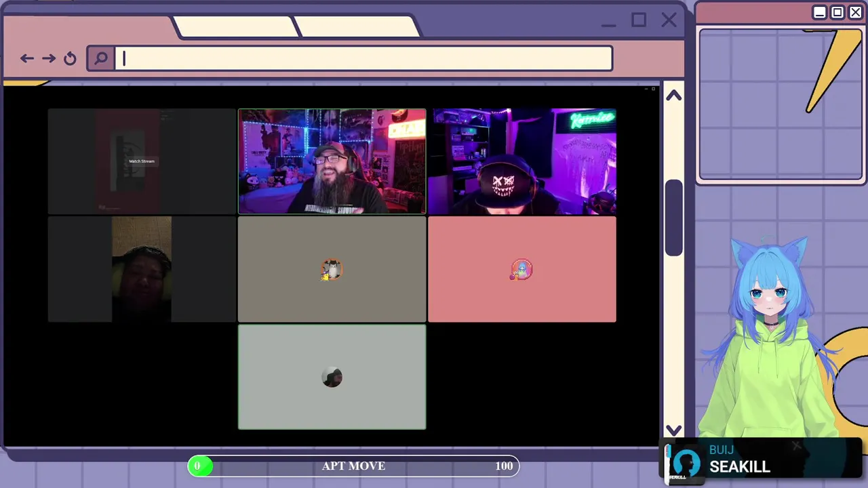The image size is (868, 488).
Task: Select the first empty browser tab
Action: (x=236, y=26)
